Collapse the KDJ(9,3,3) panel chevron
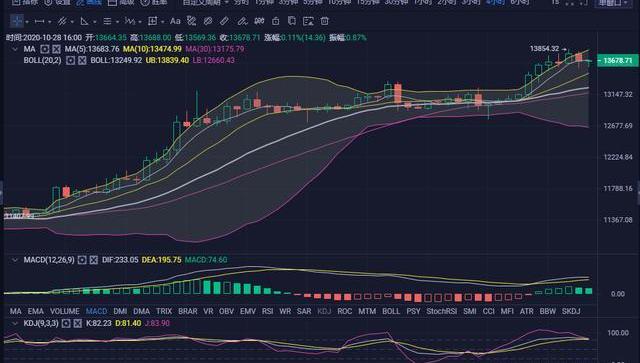 (15, 323)
